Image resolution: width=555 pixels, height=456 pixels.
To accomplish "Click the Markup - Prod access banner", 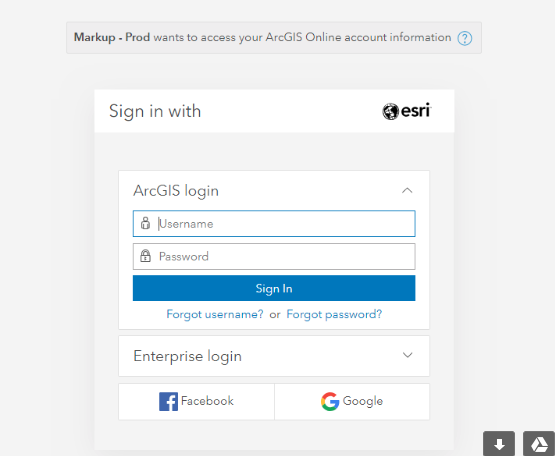I will (274, 38).
